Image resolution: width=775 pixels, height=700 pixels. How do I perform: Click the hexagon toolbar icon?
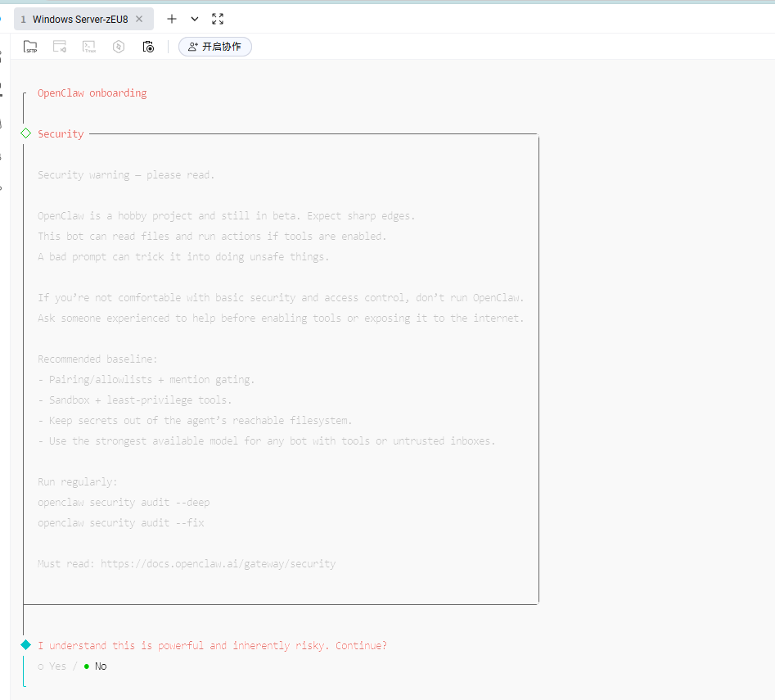119,47
